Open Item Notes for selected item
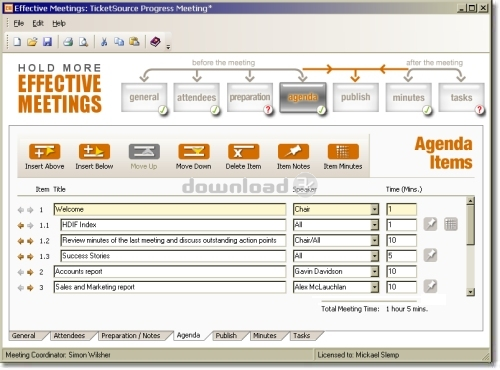Screen dimensions: 500x370 coord(293,152)
